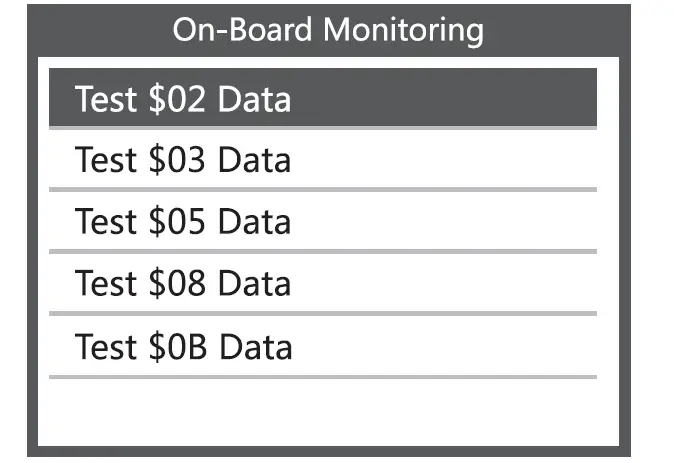
Task: Click the $0B test identifier
Action: [180, 347]
